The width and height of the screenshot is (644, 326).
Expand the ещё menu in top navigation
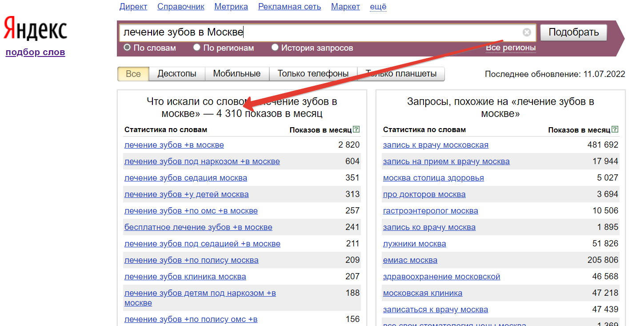378,7
